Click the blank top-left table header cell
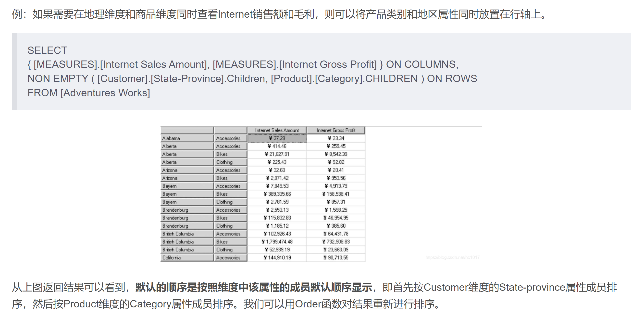644x315 pixels. [186, 130]
